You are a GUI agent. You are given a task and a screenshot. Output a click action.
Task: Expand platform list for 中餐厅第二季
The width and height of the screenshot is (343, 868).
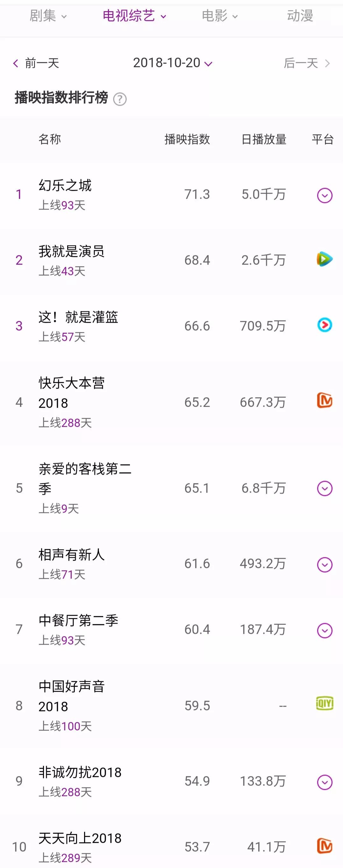tap(325, 630)
